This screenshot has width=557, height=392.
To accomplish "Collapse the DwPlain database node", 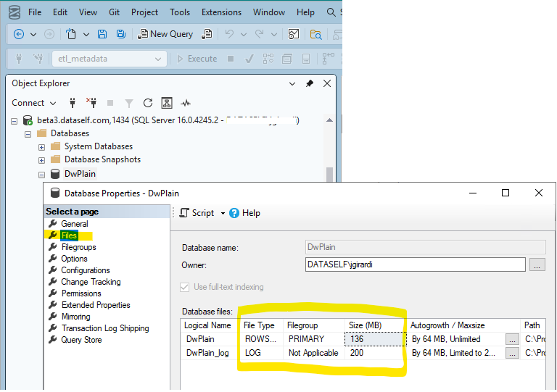I will [41, 175].
